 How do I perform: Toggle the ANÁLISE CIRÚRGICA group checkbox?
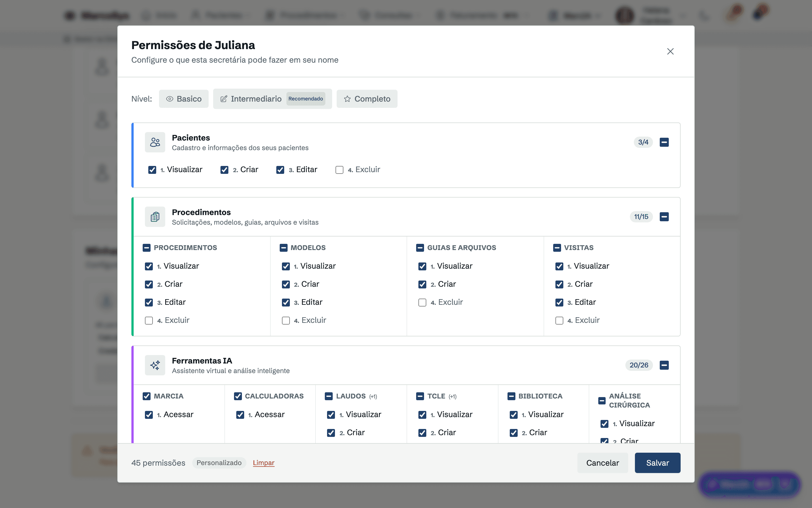[602, 400]
